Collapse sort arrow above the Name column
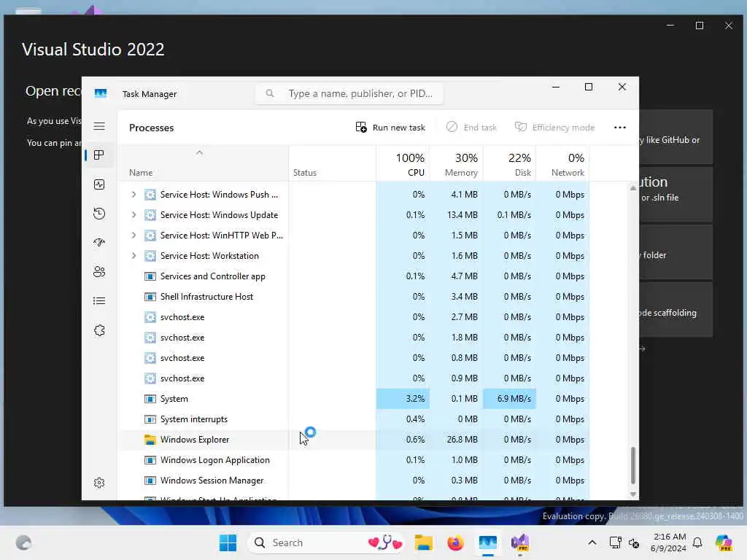This screenshot has width=747, height=560. (200, 152)
